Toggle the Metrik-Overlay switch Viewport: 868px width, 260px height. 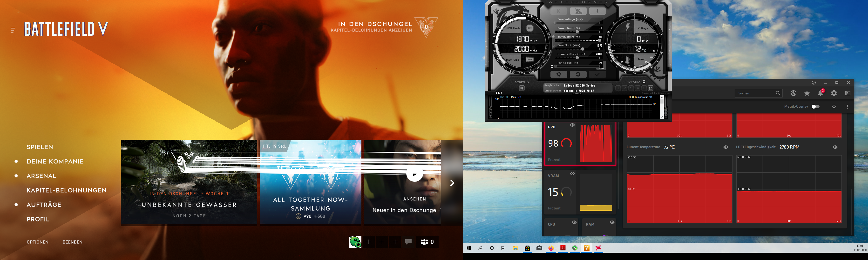[815, 107]
